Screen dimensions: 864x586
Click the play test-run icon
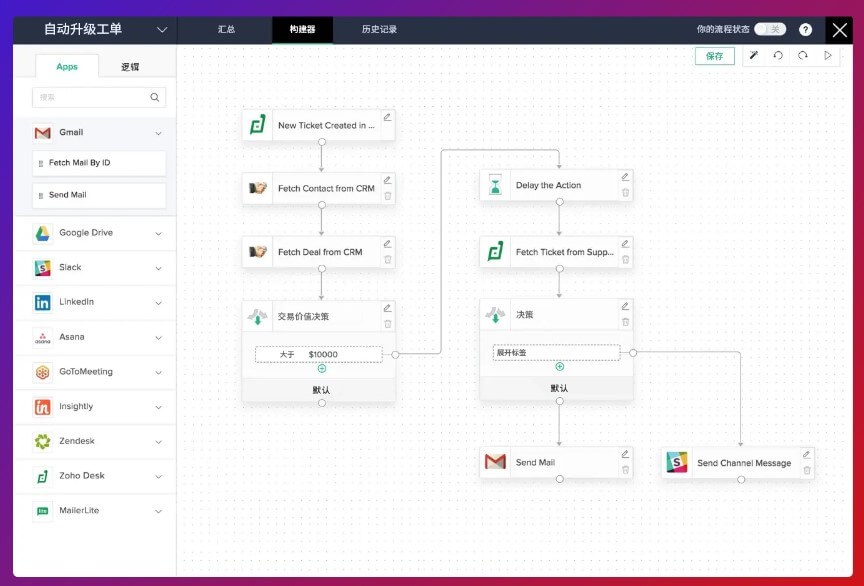point(828,55)
